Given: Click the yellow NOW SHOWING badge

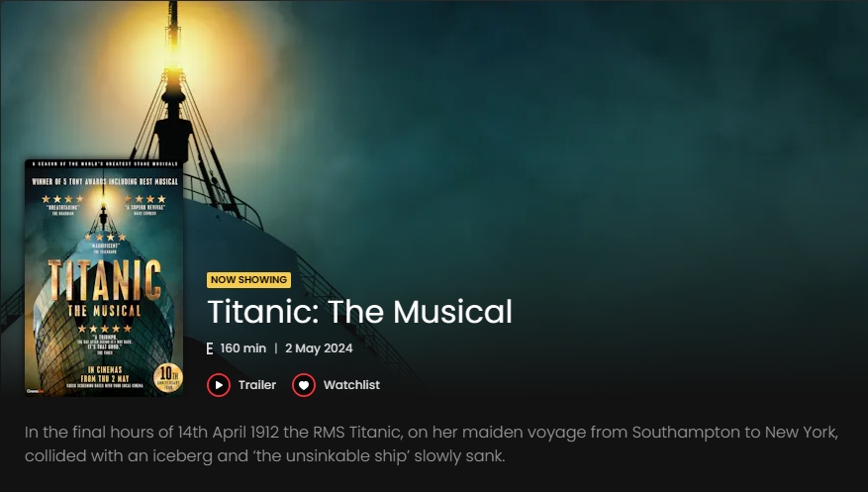Looking at the screenshot, I should 248,280.
